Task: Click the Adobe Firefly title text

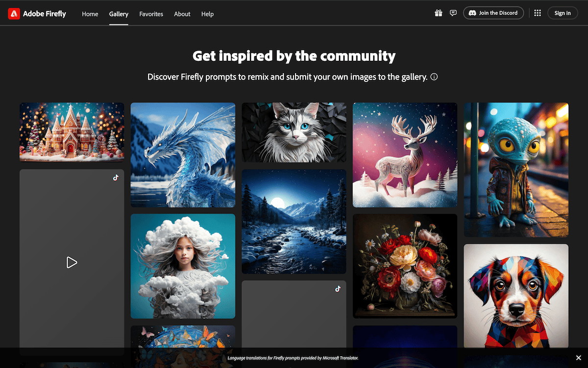Action: pos(45,14)
